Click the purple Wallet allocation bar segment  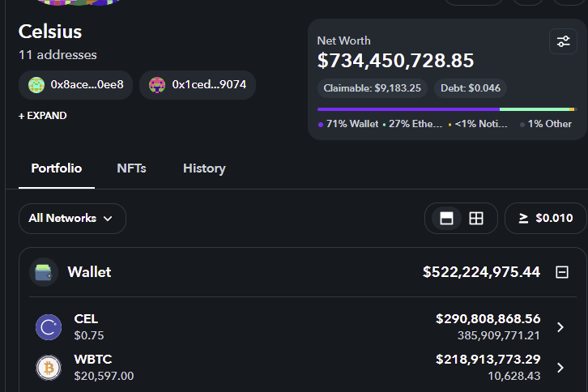tap(408, 109)
